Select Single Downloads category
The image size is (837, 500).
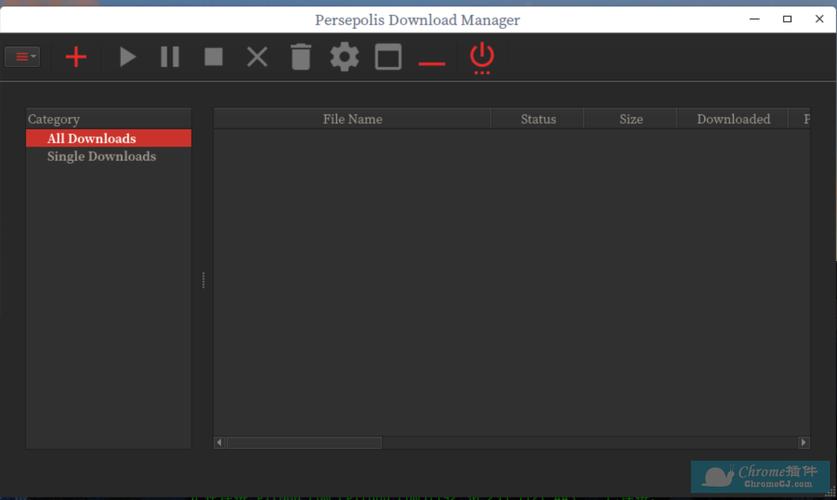point(108,156)
